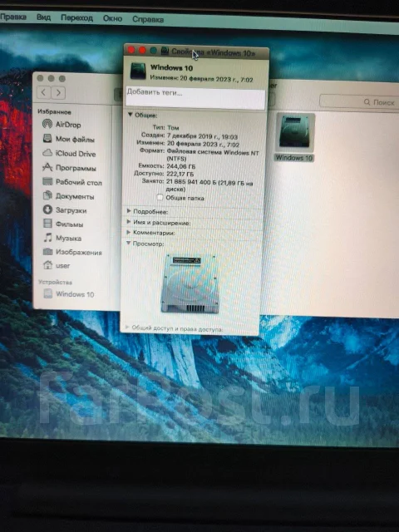Go forward in Finder window
The width and height of the screenshot is (399, 532).
tap(58, 92)
